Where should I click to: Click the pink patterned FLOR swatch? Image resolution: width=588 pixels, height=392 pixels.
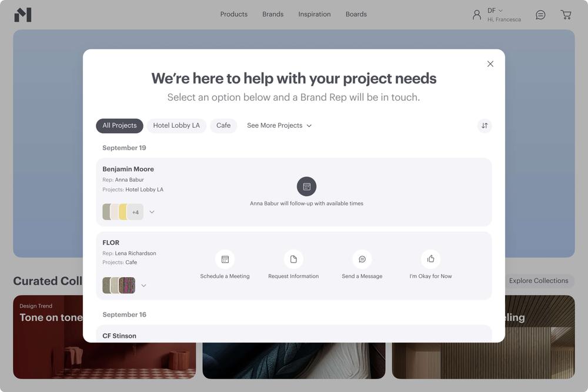(x=128, y=285)
